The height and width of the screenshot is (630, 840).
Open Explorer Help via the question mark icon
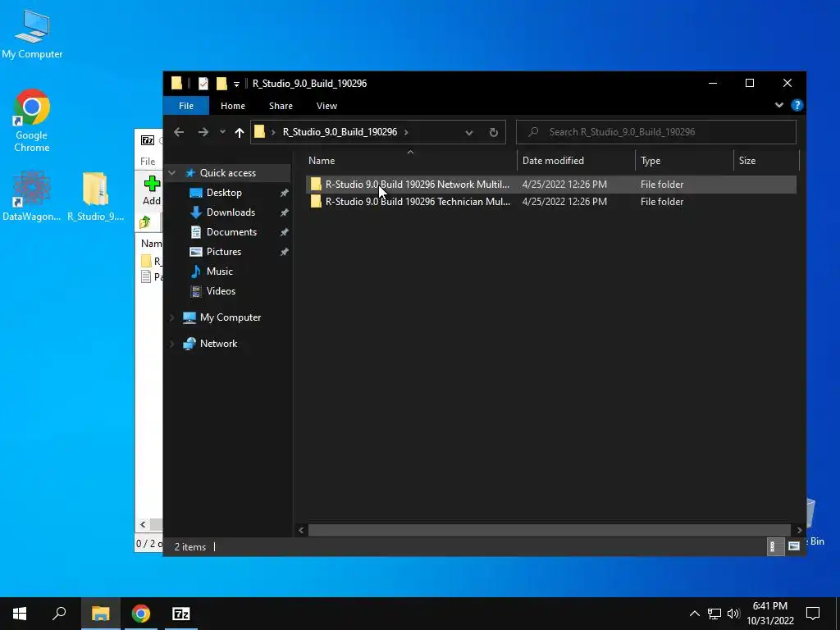[797, 106]
